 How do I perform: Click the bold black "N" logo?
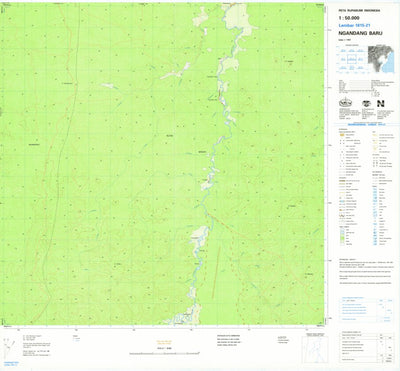tap(381, 104)
